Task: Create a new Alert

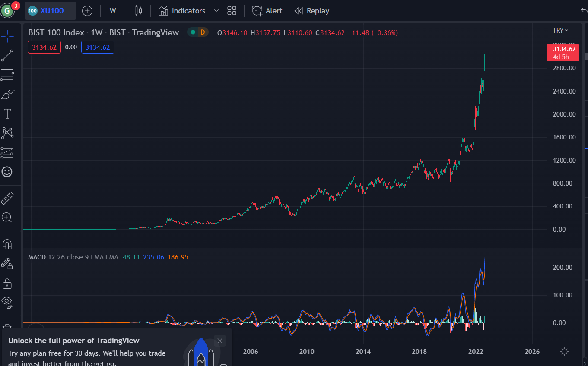Action: click(267, 11)
